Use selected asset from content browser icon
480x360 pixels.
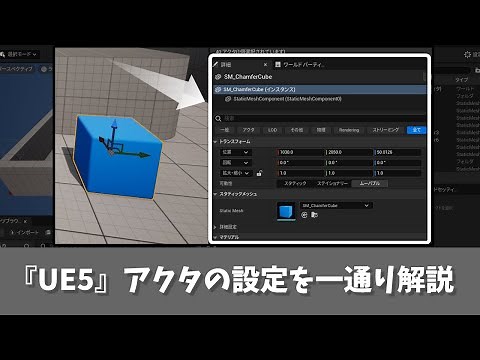[x=304, y=215]
